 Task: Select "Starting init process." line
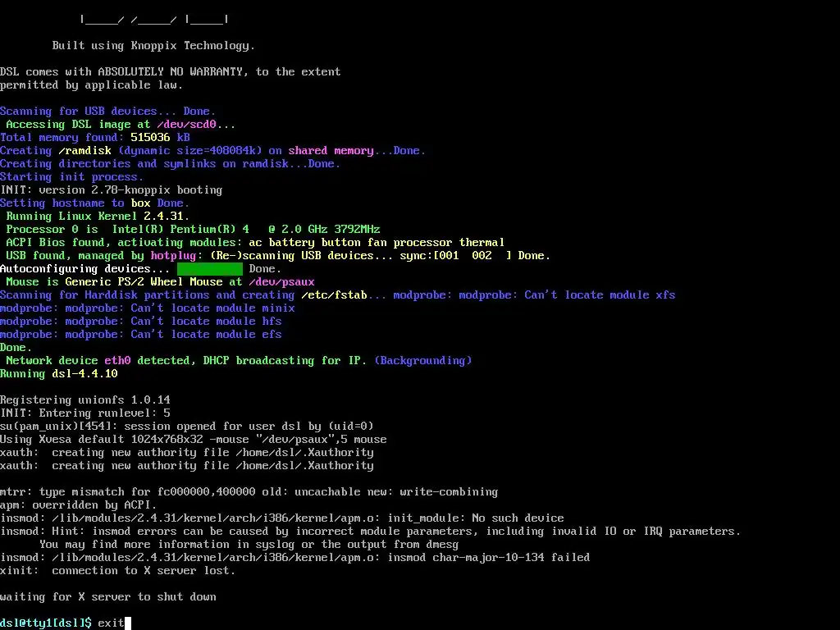[71, 177]
